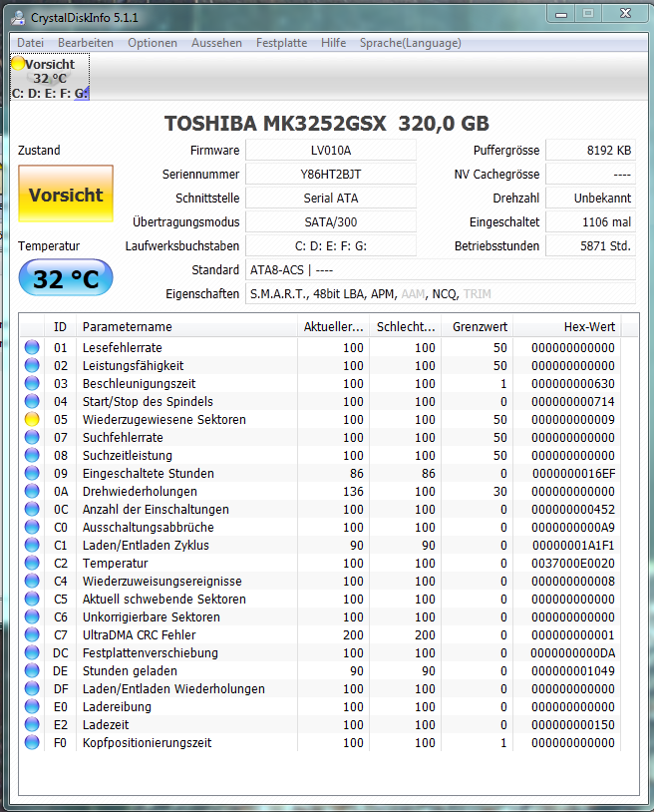Click the yellow status icon for Wiederzugewiesene Sektoren
This screenshot has height=812, width=654.
[x=32, y=419]
